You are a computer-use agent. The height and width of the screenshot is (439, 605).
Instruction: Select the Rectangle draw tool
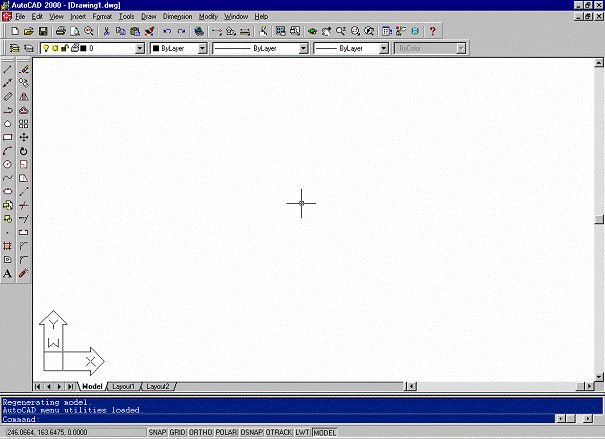(x=8, y=136)
